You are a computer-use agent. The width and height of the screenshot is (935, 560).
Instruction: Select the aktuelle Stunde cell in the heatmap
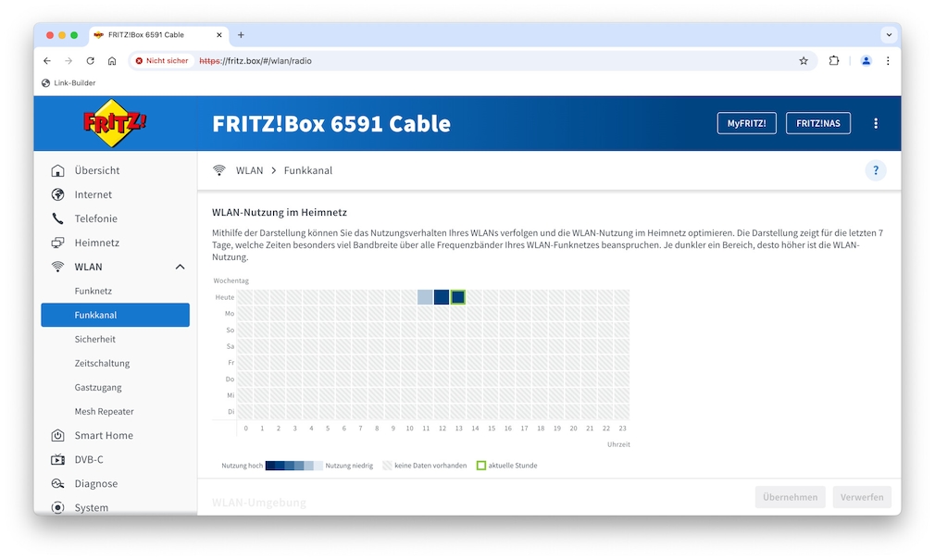pos(458,296)
